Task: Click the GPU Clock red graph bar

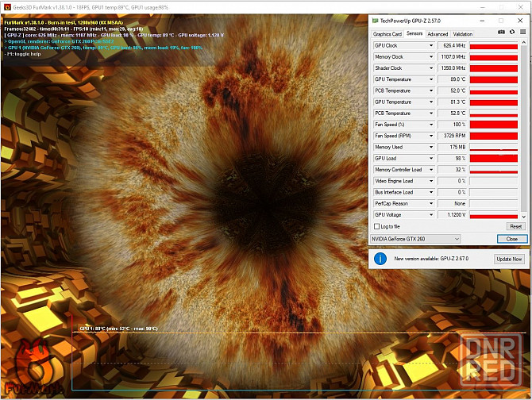Action: point(494,46)
